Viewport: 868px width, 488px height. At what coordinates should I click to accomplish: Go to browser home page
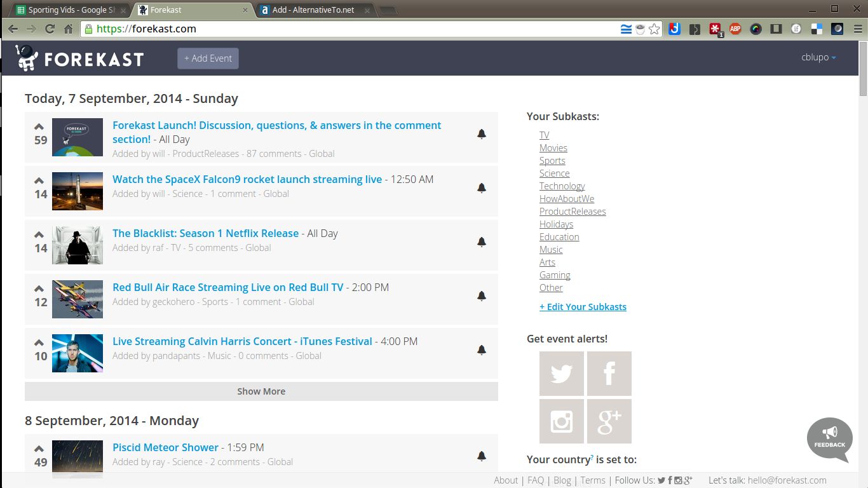(x=68, y=29)
